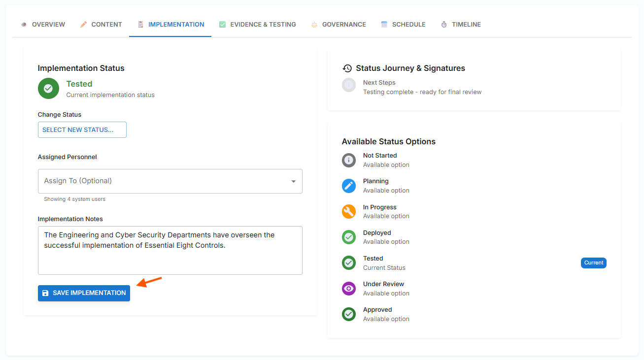Click the In Progress wrench icon
This screenshot has height=360, width=644.
[x=349, y=212]
